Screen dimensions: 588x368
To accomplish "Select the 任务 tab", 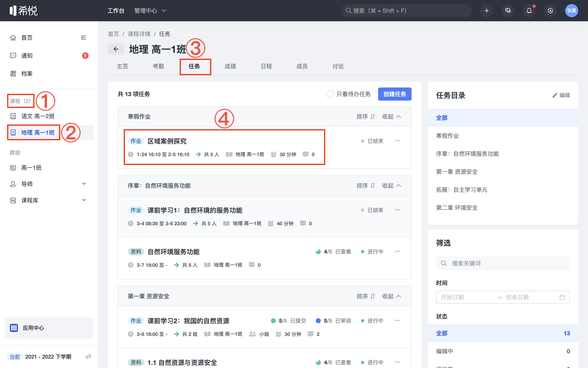I will 194,66.
